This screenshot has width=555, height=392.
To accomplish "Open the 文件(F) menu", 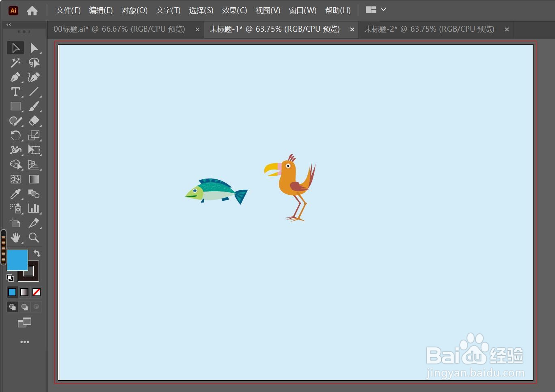I will [68, 11].
